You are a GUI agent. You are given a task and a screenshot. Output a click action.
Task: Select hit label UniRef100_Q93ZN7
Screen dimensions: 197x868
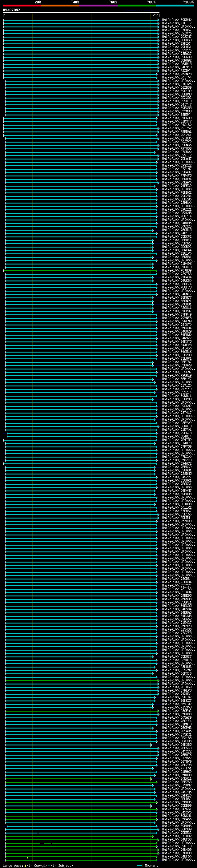[x=177, y=37]
